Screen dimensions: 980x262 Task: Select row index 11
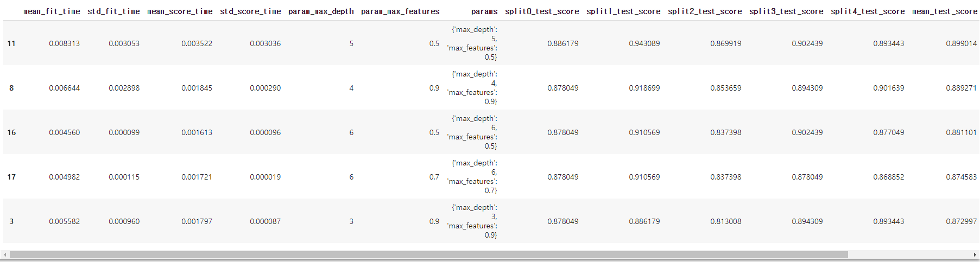[x=11, y=43]
